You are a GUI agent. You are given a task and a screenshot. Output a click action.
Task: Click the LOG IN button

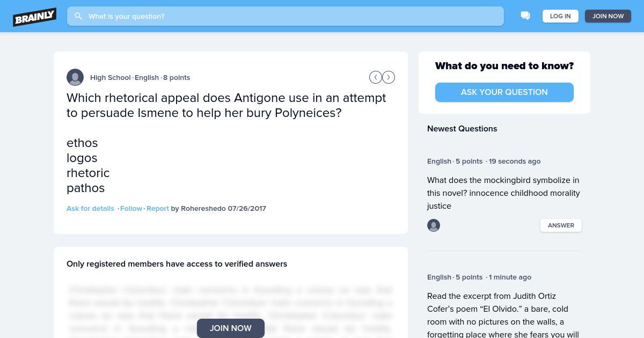(x=560, y=16)
